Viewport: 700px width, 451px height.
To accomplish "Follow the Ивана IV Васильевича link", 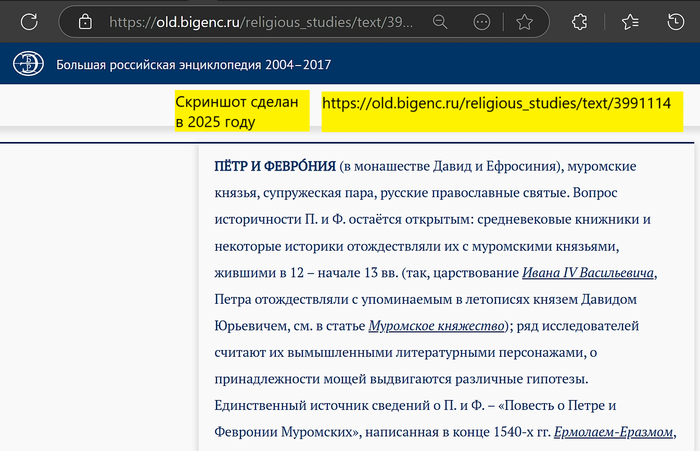I will pyautogui.click(x=588, y=272).
